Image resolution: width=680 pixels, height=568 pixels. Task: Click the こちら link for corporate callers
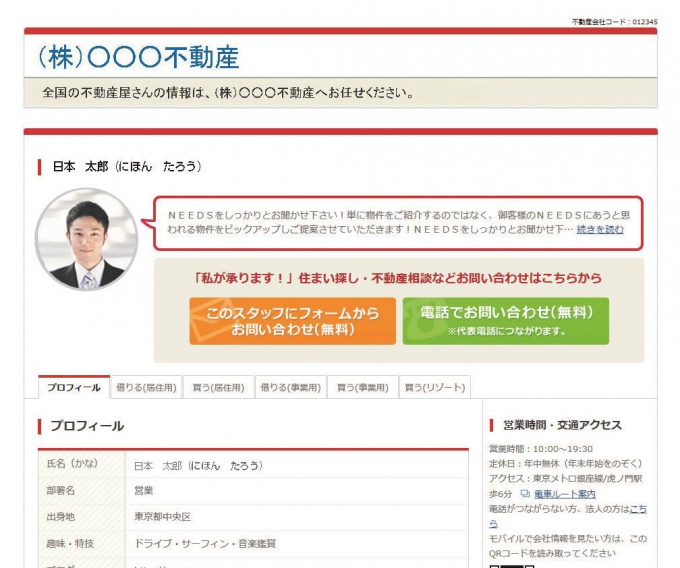638,509
